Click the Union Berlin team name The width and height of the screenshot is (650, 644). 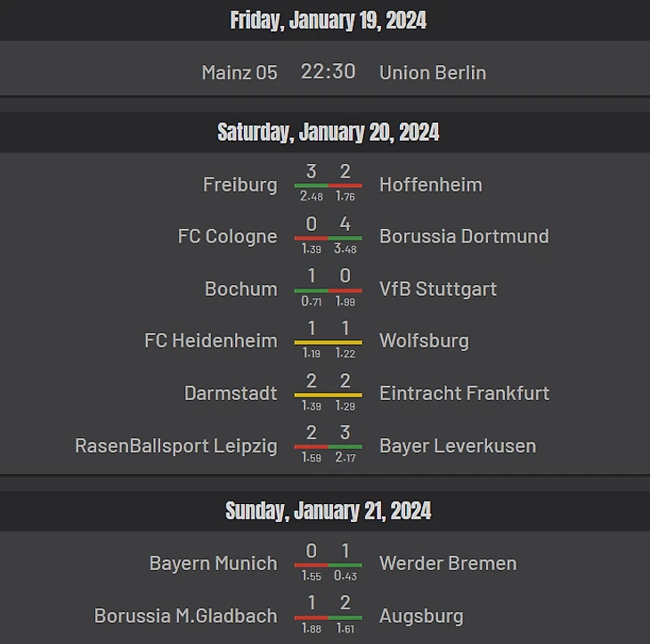click(x=433, y=72)
